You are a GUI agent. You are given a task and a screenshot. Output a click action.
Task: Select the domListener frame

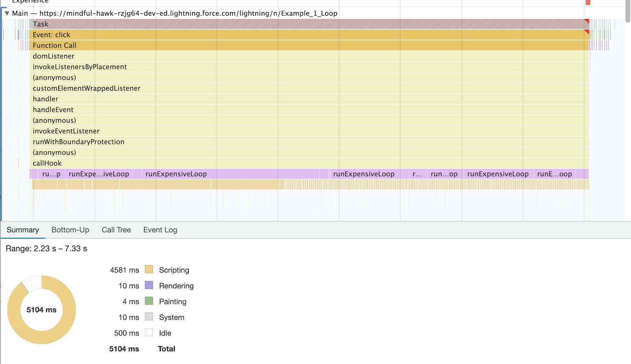[x=309, y=56]
